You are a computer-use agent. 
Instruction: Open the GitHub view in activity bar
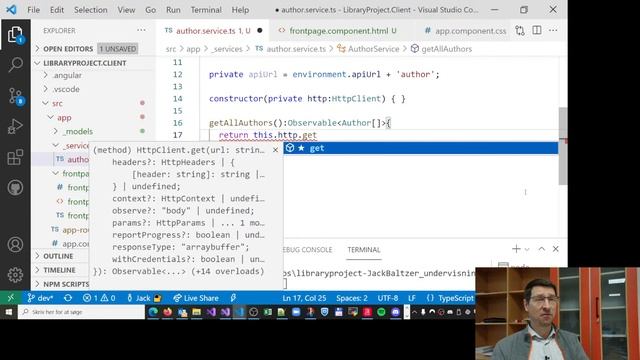click(15, 188)
